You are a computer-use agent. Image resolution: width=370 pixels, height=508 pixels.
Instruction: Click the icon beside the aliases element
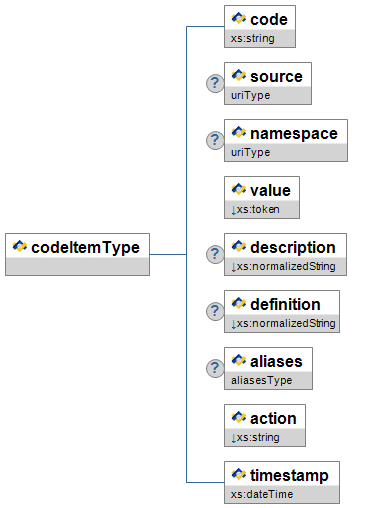(x=239, y=360)
